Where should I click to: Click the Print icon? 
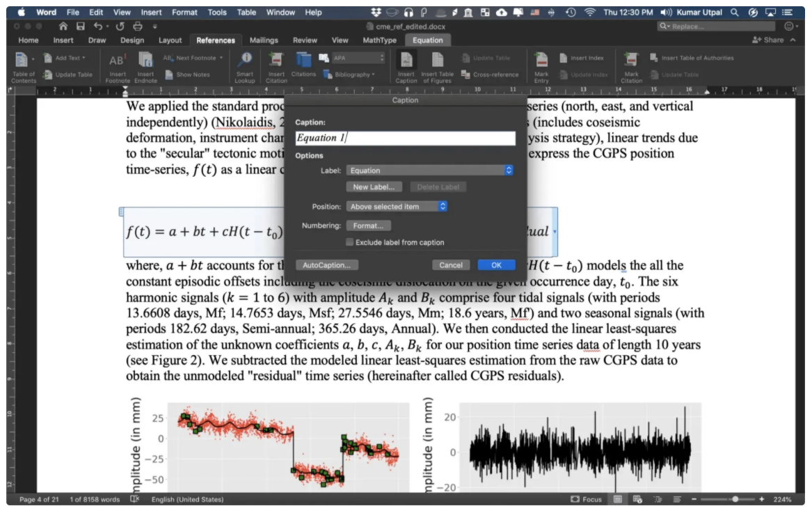pos(137,26)
